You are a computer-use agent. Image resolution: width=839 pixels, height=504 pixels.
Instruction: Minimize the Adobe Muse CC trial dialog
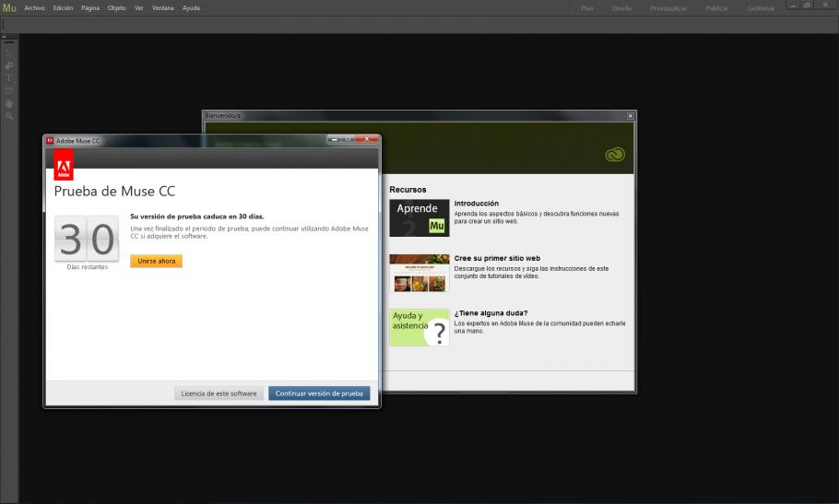[335, 139]
